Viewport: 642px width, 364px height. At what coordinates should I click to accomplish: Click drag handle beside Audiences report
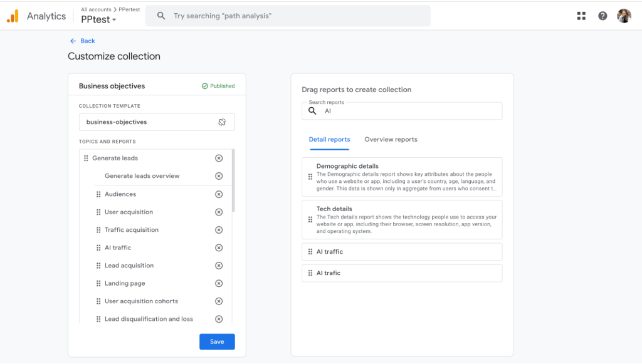(98, 195)
